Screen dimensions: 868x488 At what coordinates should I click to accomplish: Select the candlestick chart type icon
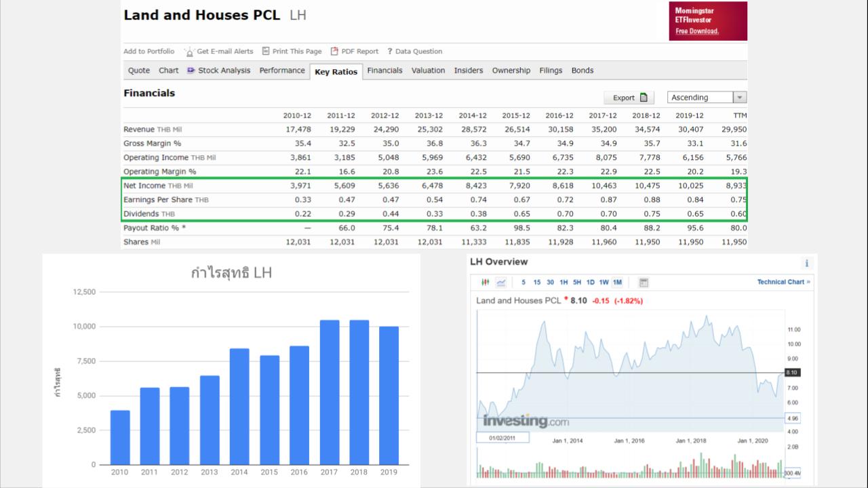(x=485, y=282)
